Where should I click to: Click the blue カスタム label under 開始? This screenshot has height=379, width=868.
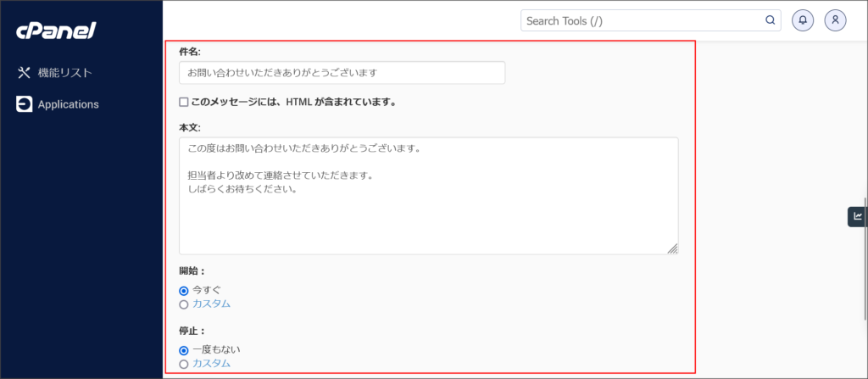pos(211,304)
